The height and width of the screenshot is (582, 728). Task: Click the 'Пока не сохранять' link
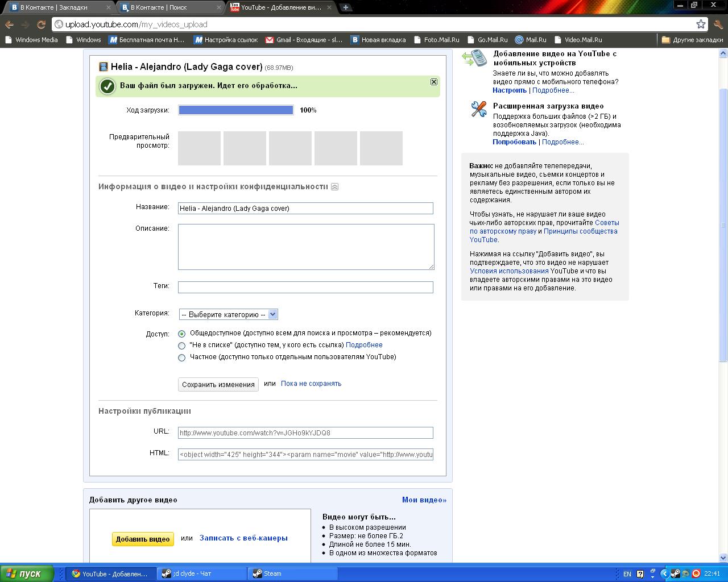[311, 384]
